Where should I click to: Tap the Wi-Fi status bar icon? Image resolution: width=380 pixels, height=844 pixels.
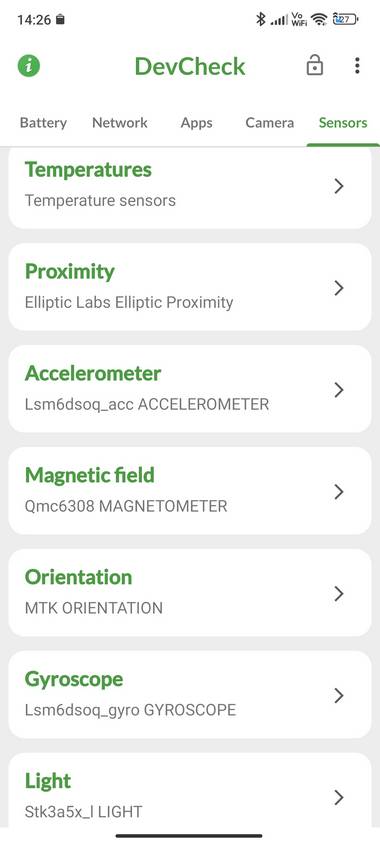[x=320, y=20]
